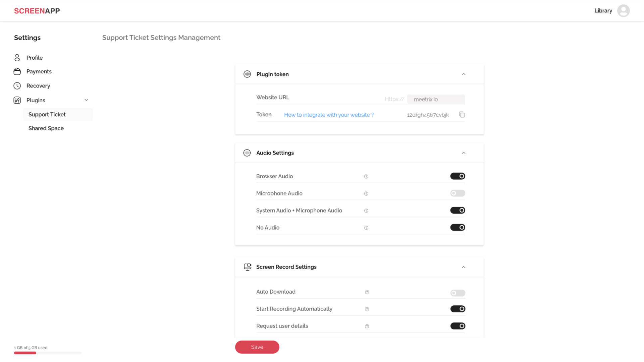Collapse the Audio Settings panel
The width and height of the screenshot is (644, 362).
point(464,153)
